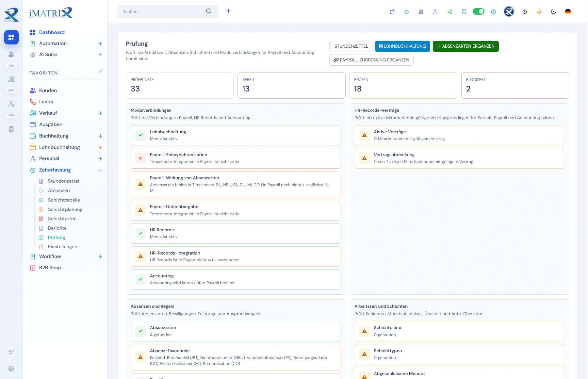Click the black clock history icon

[525, 12]
